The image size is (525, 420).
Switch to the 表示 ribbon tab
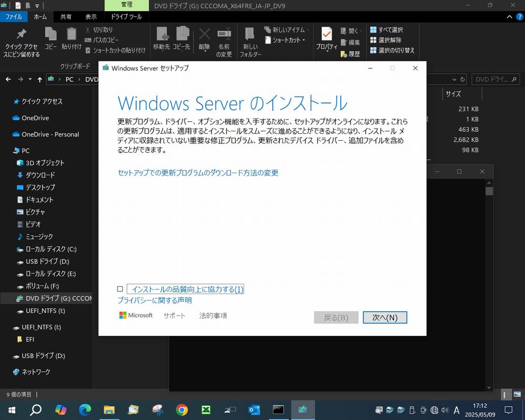(x=91, y=17)
